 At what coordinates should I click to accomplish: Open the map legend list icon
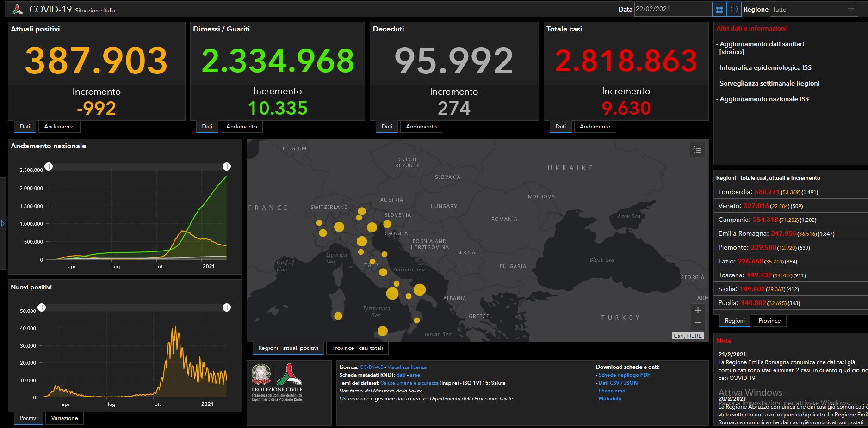point(697,150)
